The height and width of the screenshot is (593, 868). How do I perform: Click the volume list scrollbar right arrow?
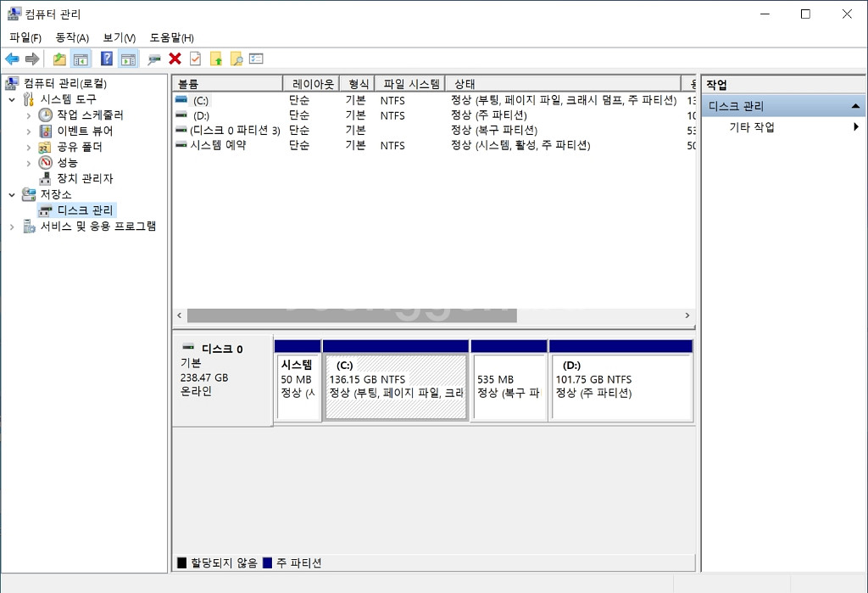tap(687, 316)
